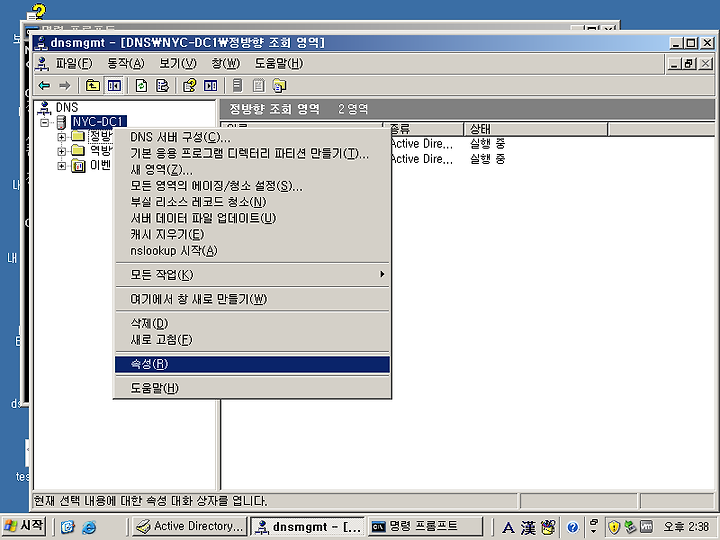This screenshot has height=540, width=720.
Task: Open the 창(W) menu
Action: coord(225,63)
